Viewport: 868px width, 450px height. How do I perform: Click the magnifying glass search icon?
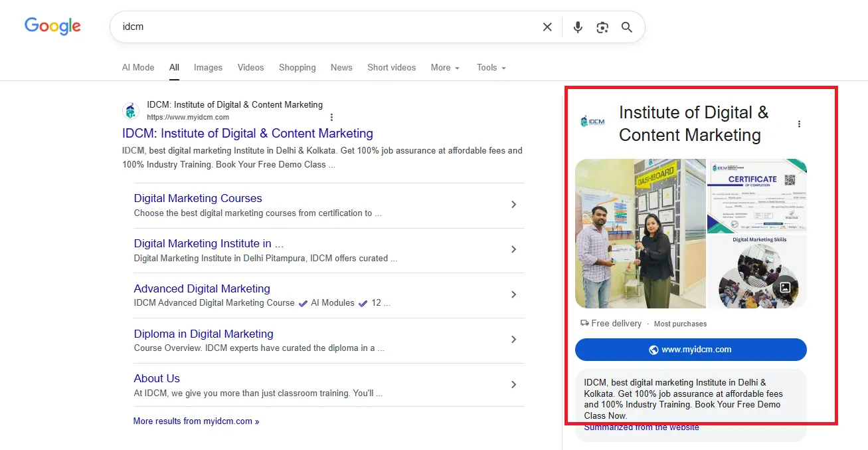click(x=627, y=27)
